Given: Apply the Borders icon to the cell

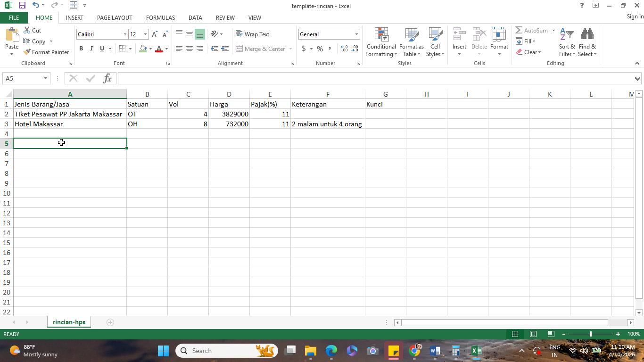Looking at the screenshot, I should click(x=123, y=49).
